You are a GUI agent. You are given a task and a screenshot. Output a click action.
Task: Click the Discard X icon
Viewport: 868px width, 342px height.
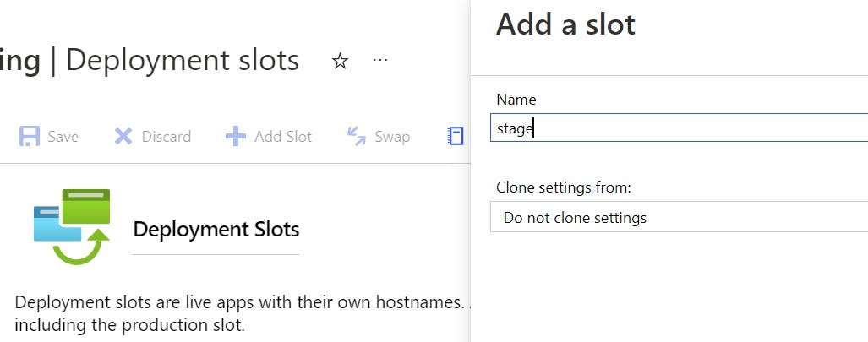tap(123, 137)
